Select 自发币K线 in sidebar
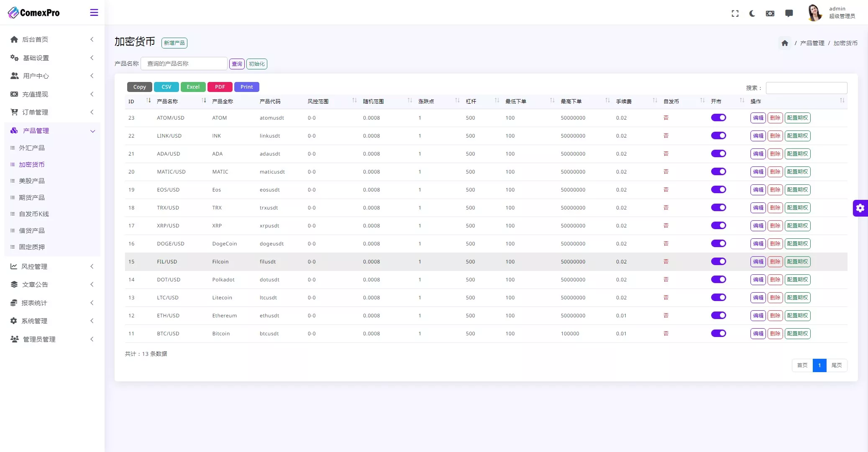868x452 pixels. tap(34, 214)
